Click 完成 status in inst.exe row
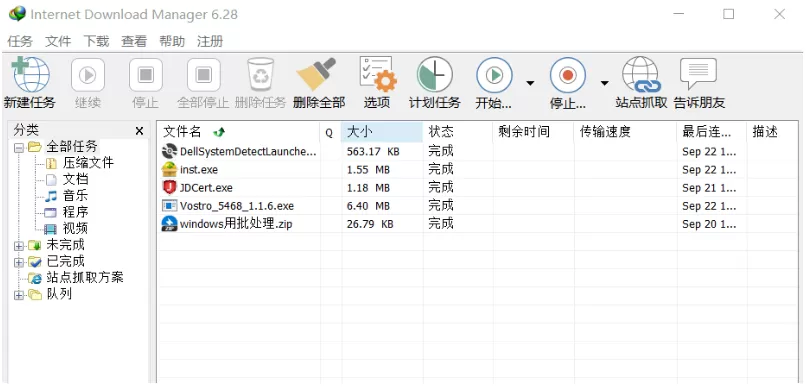The width and height of the screenshot is (806, 389). point(441,169)
